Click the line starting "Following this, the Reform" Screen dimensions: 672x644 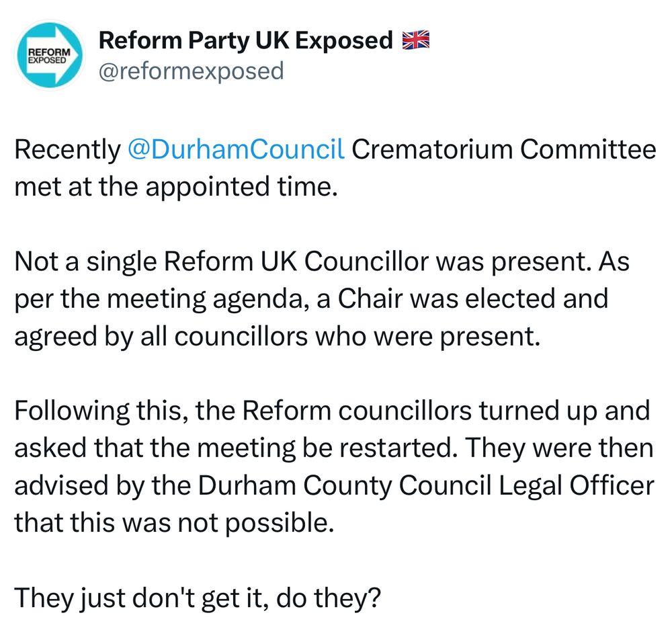click(x=332, y=411)
